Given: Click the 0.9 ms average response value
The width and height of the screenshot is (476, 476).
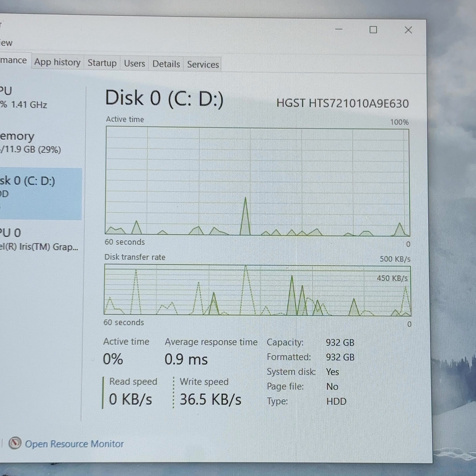Looking at the screenshot, I should 186,360.
